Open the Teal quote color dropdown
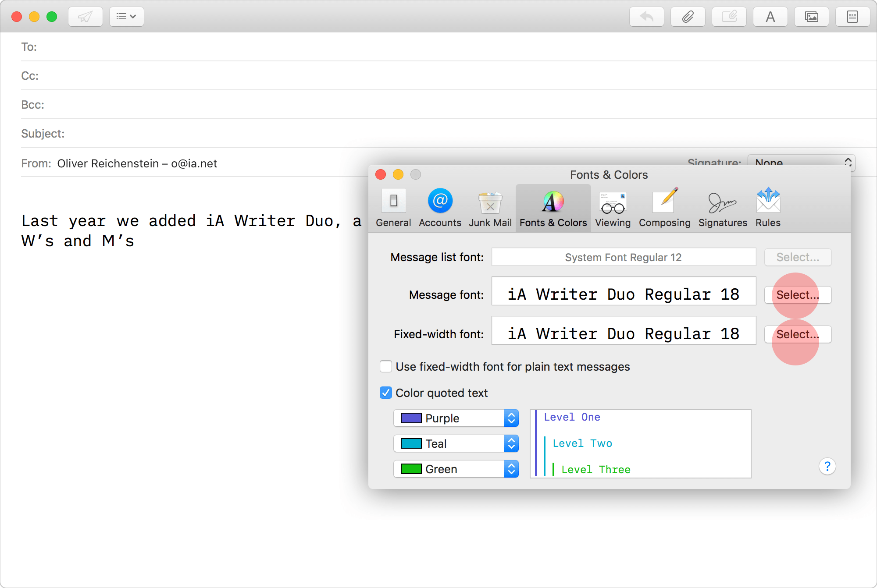Image resolution: width=877 pixels, height=588 pixels. click(x=456, y=443)
